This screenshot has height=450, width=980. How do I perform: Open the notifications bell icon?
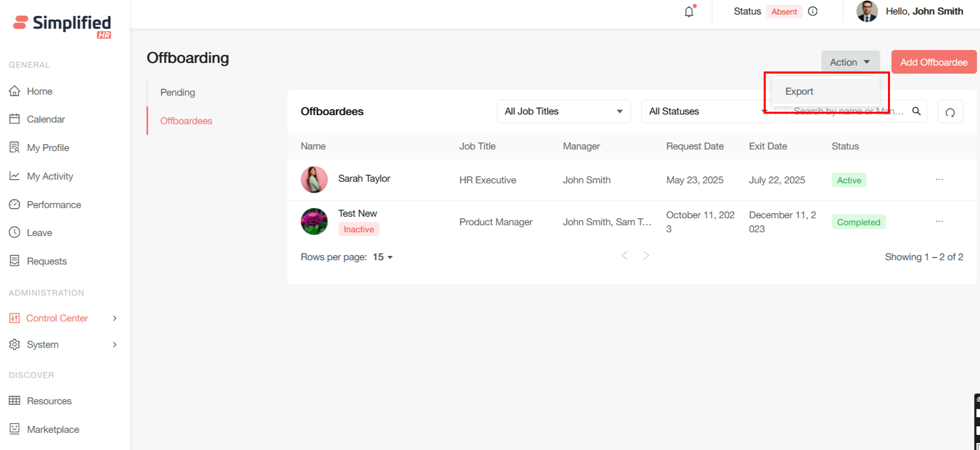pos(689,11)
